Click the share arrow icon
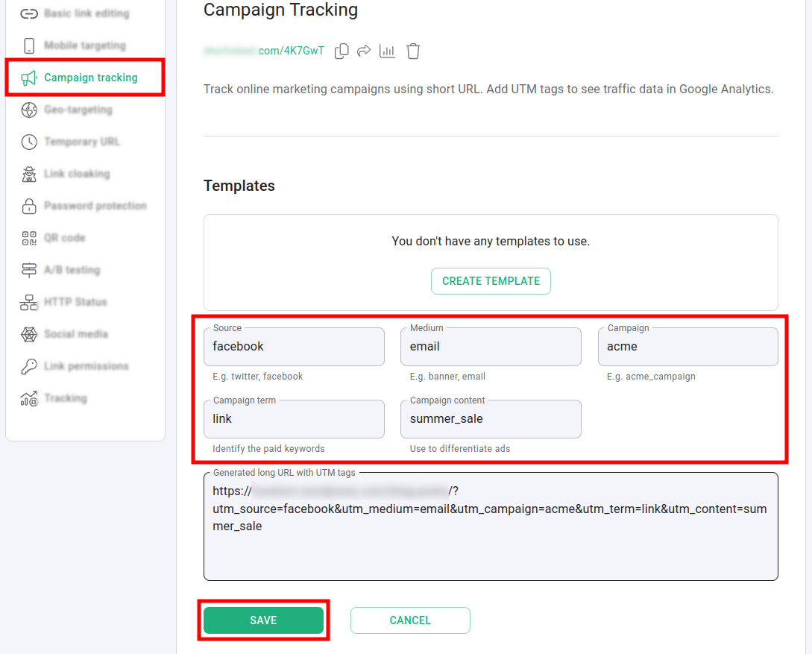Image resolution: width=812 pixels, height=654 pixels. [x=364, y=51]
